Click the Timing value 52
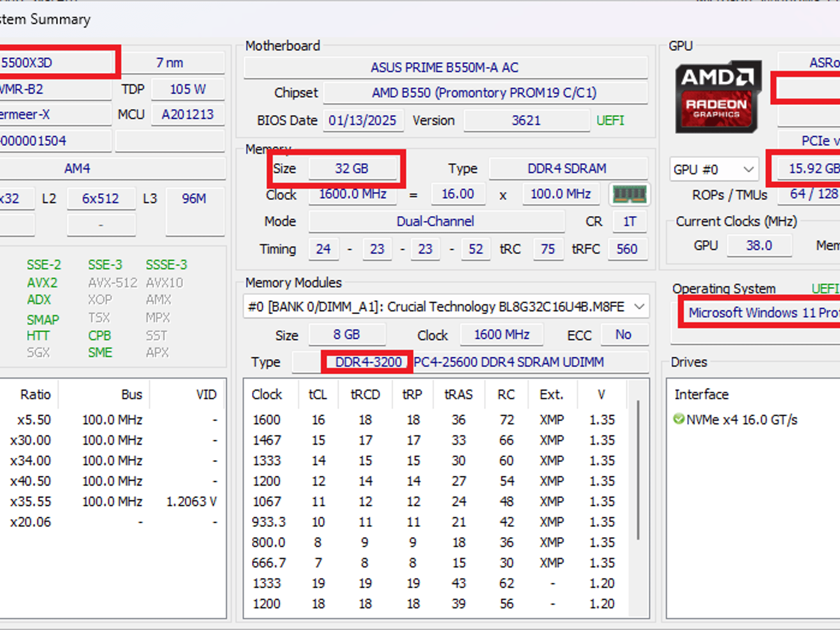The width and height of the screenshot is (840, 630). [x=476, y=249]
